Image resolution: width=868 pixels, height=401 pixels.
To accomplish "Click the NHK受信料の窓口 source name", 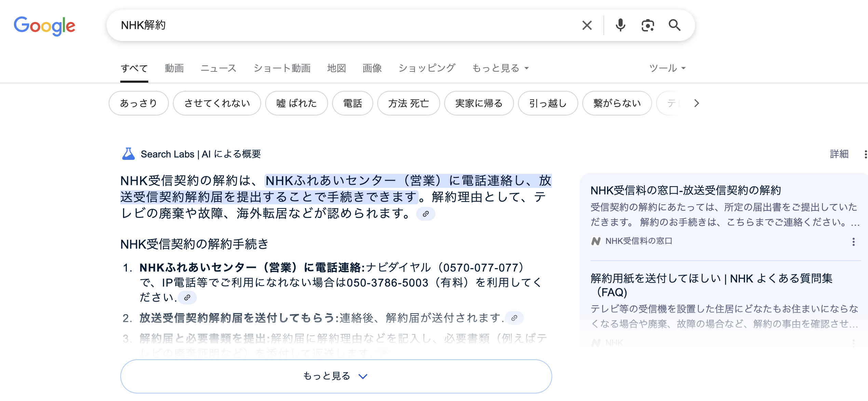I will point(639,241).
